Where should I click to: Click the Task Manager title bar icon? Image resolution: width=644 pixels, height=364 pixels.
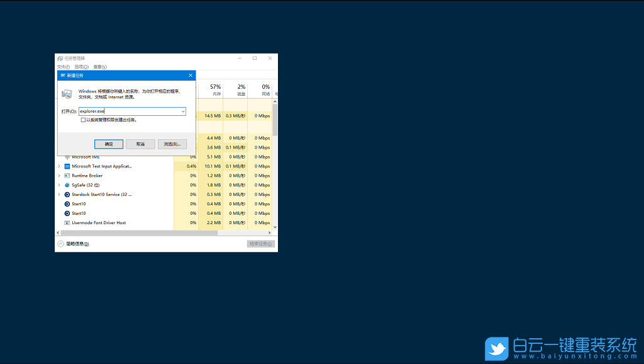60,58
